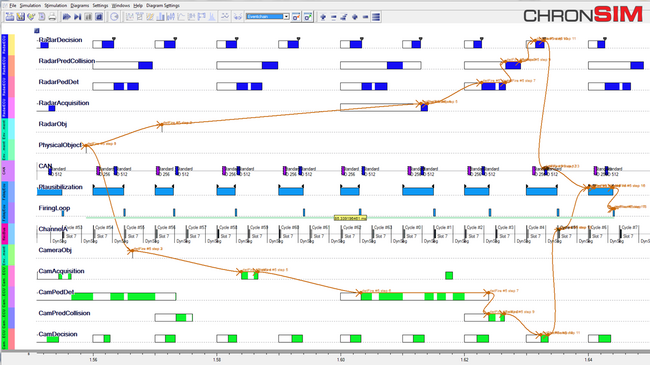Click the salmon color bar beside CamDecision

(12, 338)
